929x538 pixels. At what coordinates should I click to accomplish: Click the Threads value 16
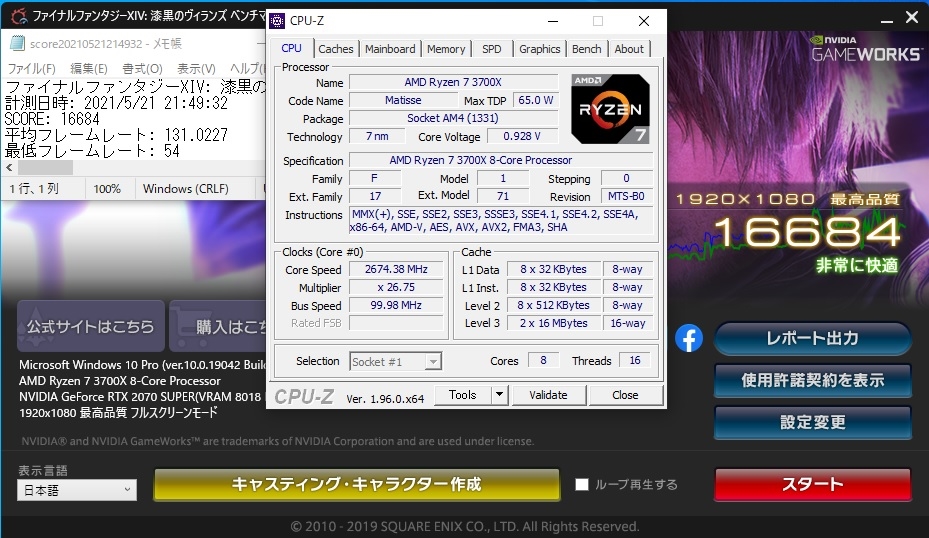coord(635,360)
